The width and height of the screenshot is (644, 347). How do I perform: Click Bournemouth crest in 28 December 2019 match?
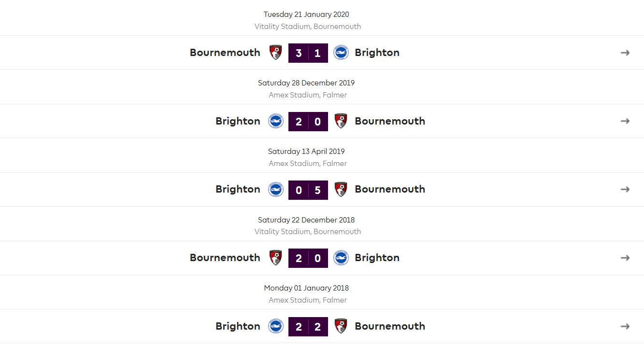(x=341, y=121)
